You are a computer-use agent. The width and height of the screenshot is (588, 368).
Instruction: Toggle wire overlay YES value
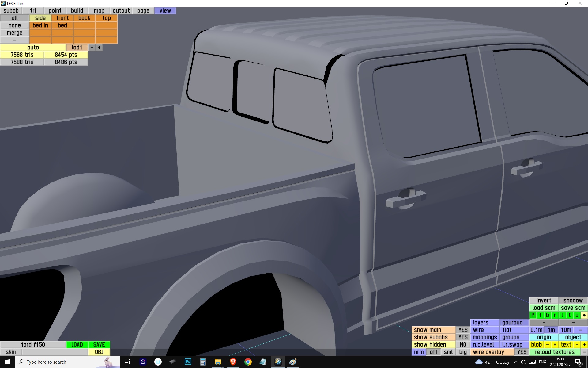pyautogui.click(x=522, y=352)
